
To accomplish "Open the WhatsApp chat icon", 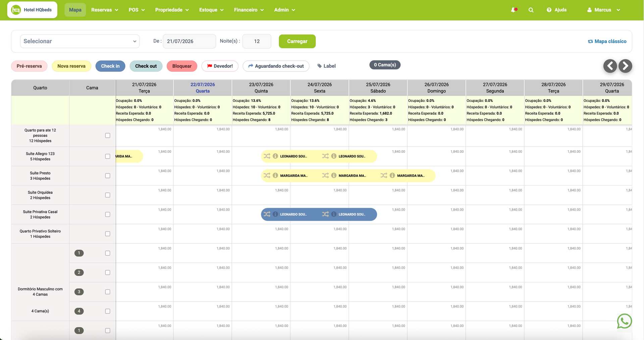I will tap(625, 321).
